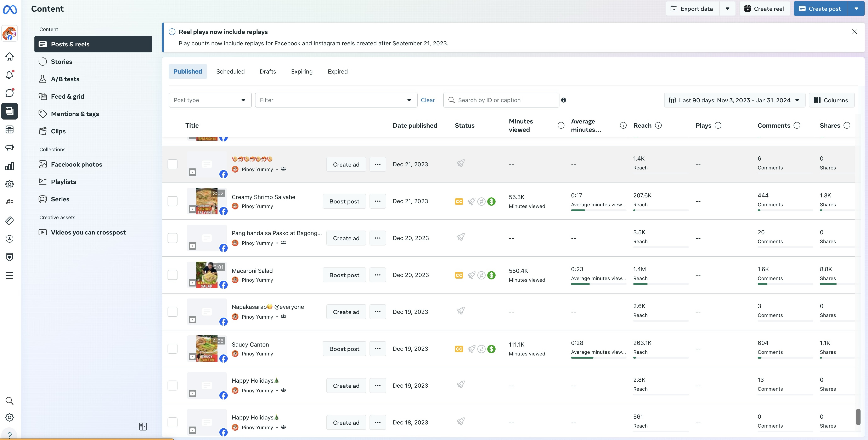Click info icon next to Reach column

[658, 125]
